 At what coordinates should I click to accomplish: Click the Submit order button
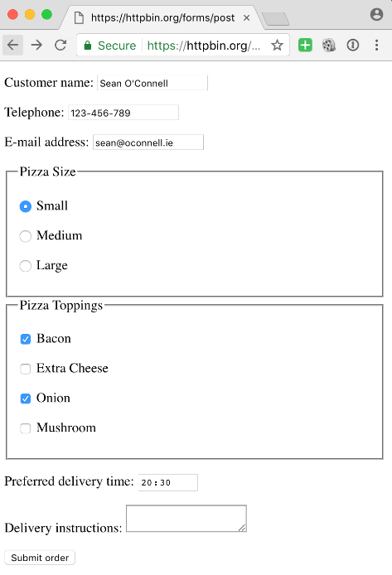pyautogui.click(x=40, y=558)
